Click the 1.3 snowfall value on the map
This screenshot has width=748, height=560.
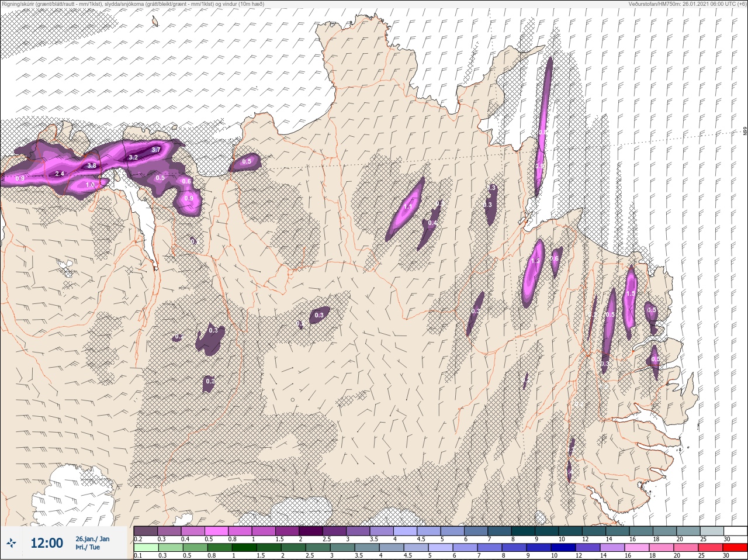click(x=535, y=261)
